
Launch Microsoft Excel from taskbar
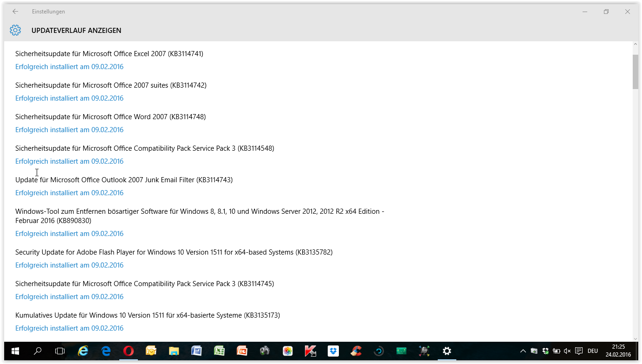tap(219, 351)
